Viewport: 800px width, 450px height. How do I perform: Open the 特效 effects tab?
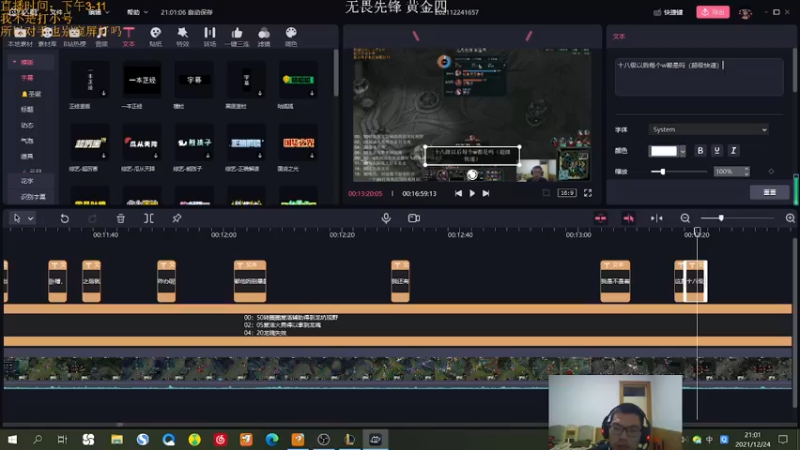183,37
